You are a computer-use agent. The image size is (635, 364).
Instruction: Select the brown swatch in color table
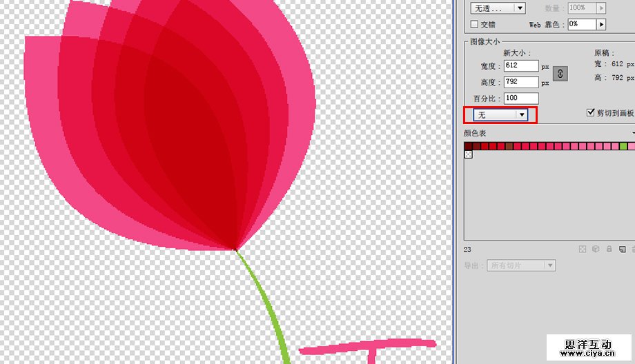pos(509,146)
